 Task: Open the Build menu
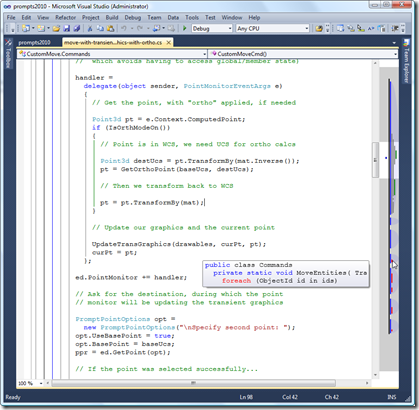pos(112,17)
